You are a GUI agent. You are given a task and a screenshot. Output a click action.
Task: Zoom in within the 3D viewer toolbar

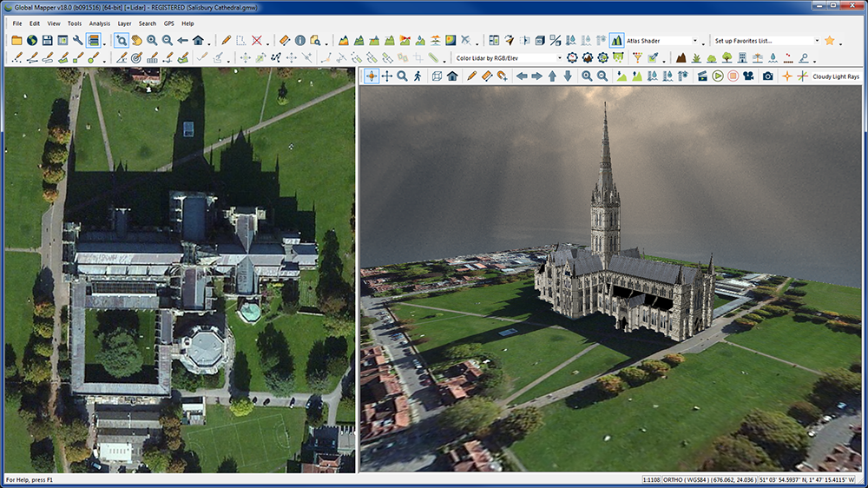[587, 76]
